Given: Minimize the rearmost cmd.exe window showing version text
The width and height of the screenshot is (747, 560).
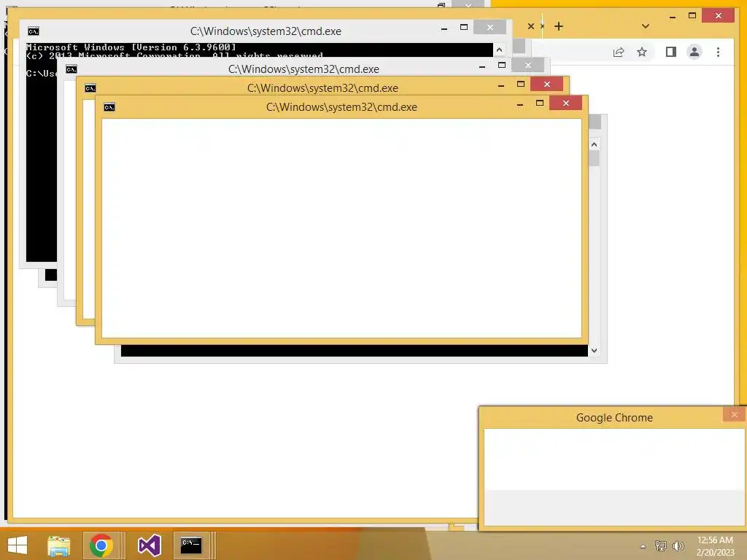Looking at the screenshot, I should pos(444,28).
